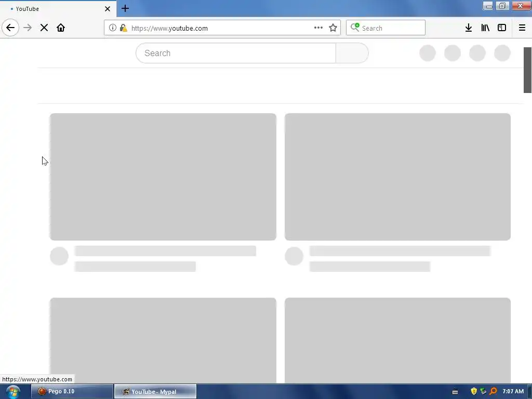Viewport: 532px width, 399px height.
Task: Switch to YouTube - Mypal taskbar window
Action: pos(155,392)
